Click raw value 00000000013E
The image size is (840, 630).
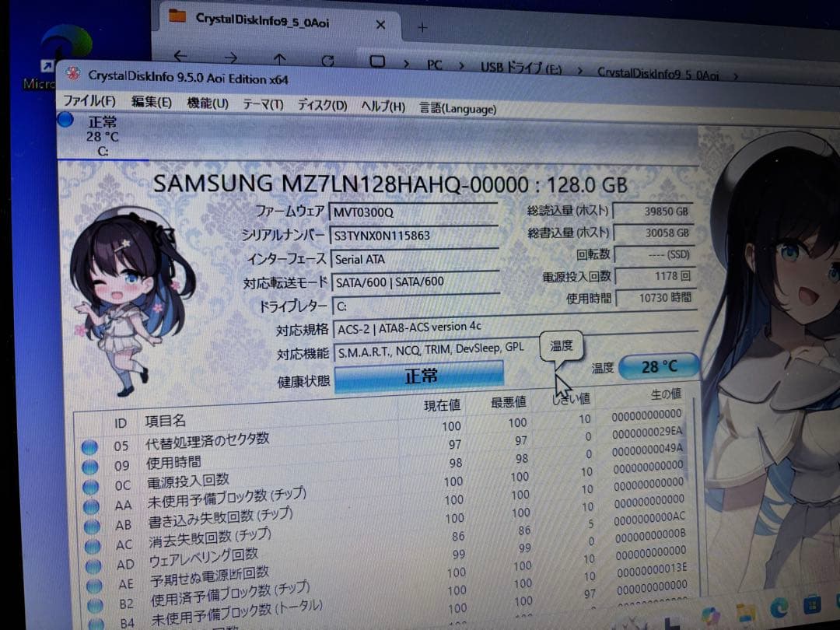pyautogui.click(x=652, y=569)
